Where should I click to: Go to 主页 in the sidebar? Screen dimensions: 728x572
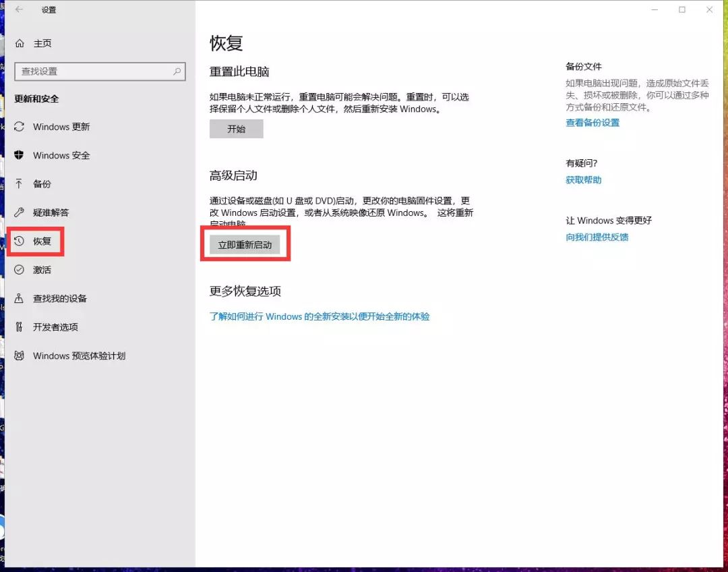tap(42, 43)
